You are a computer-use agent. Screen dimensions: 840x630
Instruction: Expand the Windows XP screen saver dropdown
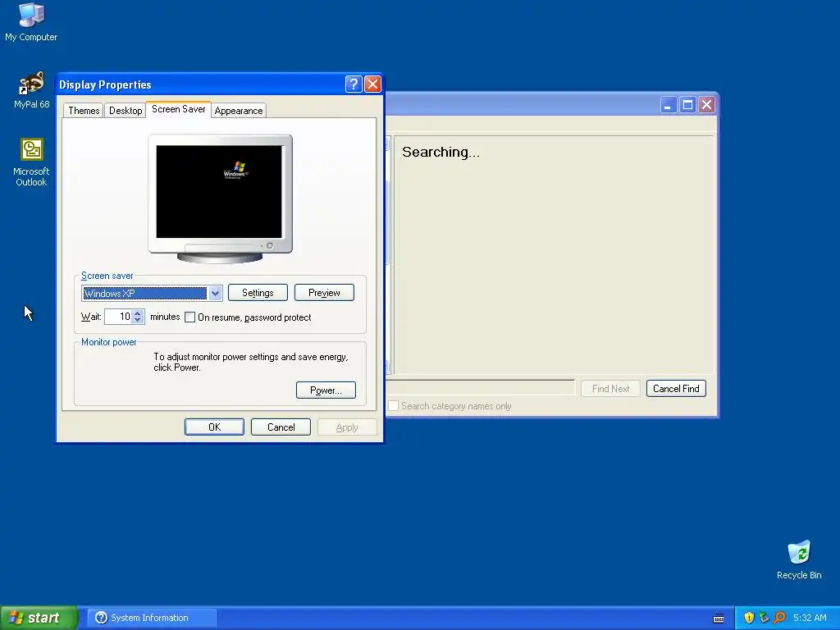point(216,293)
